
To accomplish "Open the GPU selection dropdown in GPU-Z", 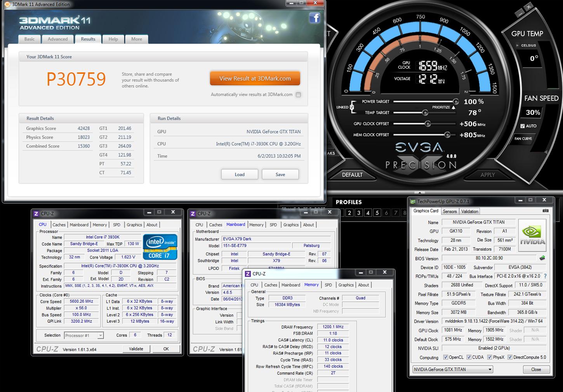I will click(x=453, y=369).
